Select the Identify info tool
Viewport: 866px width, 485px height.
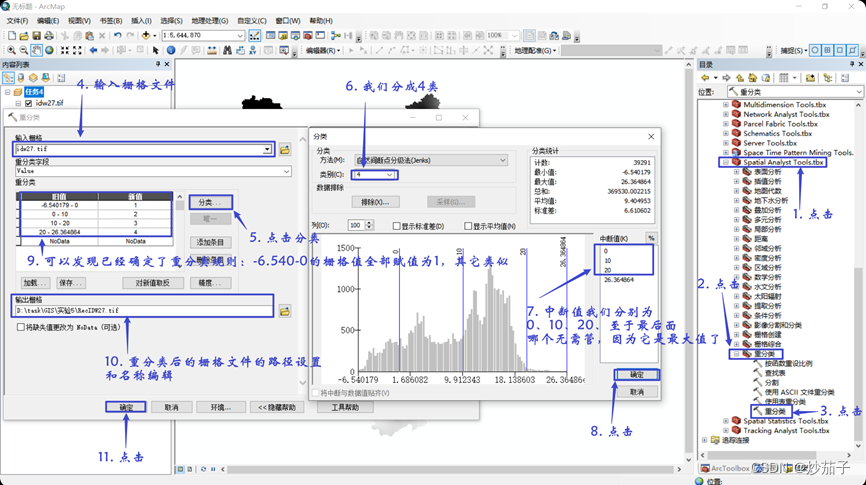(171, 50)
